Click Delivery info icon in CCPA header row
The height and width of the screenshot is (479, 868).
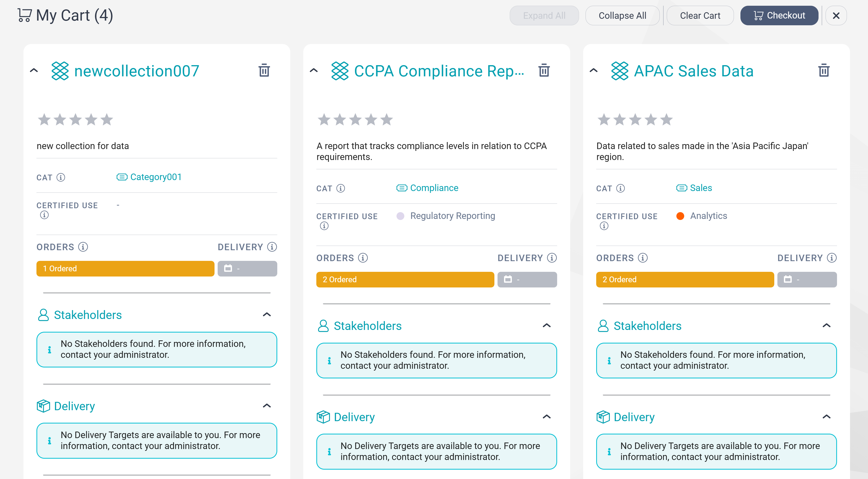pos(552,258)
